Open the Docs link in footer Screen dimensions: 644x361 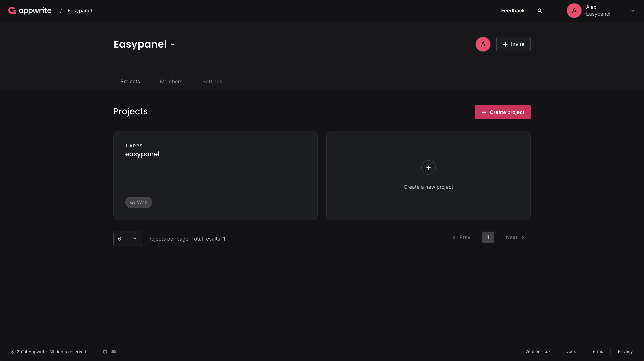click(x=570, y=351)
